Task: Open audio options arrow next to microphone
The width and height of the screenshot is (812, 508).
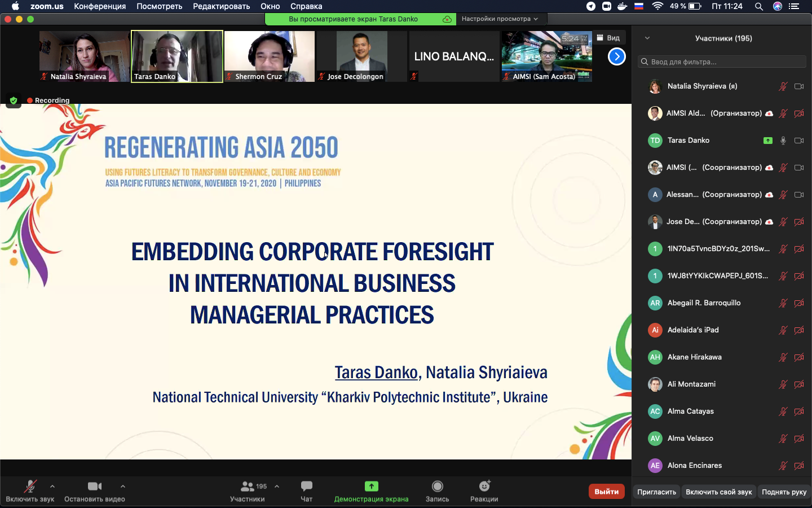Action: point(52,486)
